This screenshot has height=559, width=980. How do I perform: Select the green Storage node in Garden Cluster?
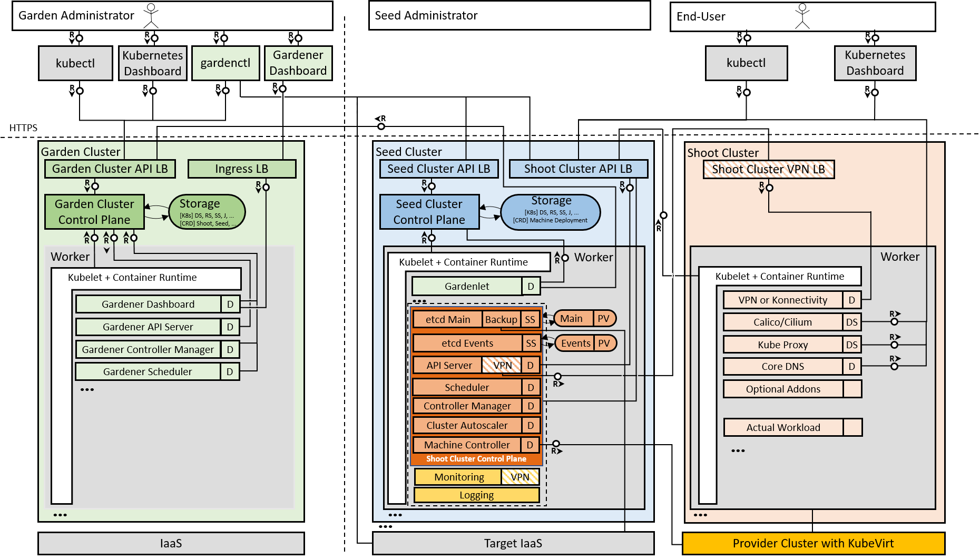(207, 212)
